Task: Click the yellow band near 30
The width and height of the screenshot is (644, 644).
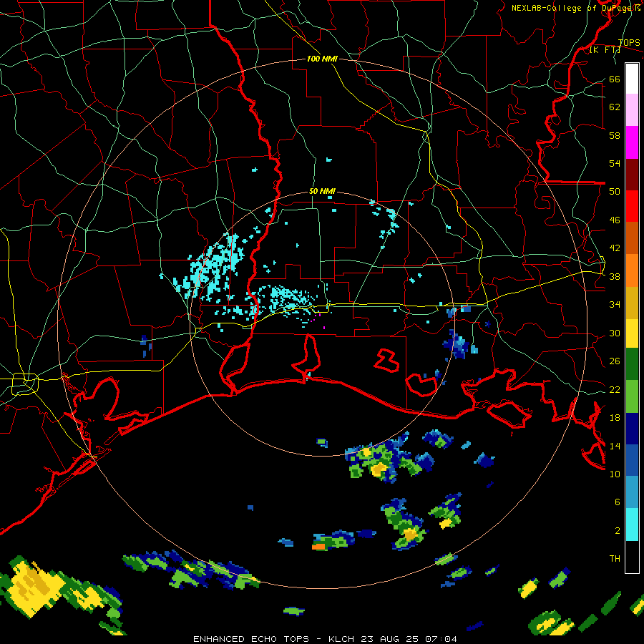Action: tap(632, 333)
